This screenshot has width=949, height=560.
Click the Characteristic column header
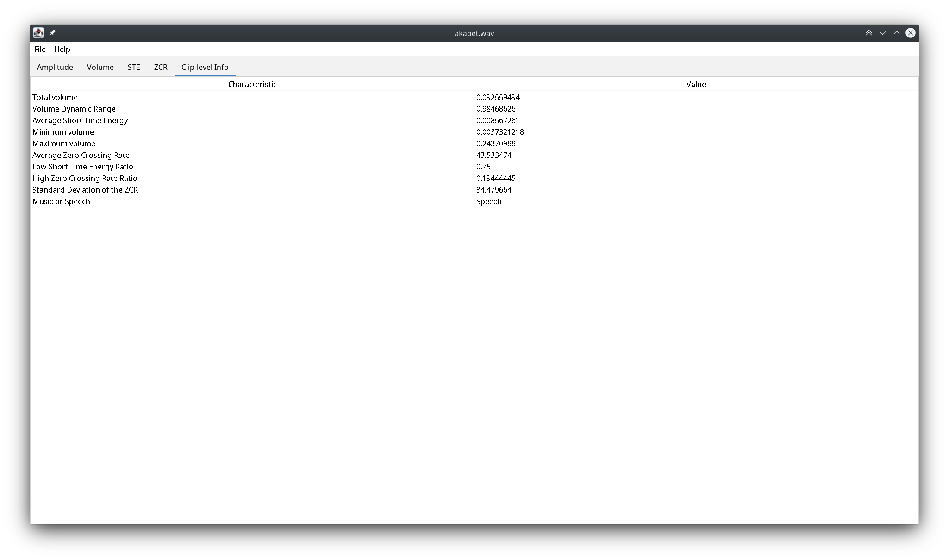(252, 84)
